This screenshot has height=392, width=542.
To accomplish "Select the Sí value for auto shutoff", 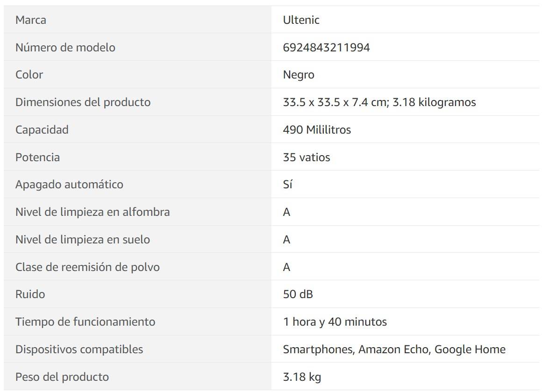I will 288,184.
